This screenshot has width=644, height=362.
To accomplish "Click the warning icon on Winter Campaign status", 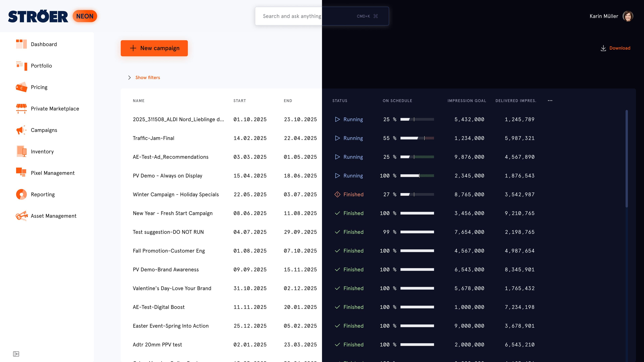I will [337, 194].
